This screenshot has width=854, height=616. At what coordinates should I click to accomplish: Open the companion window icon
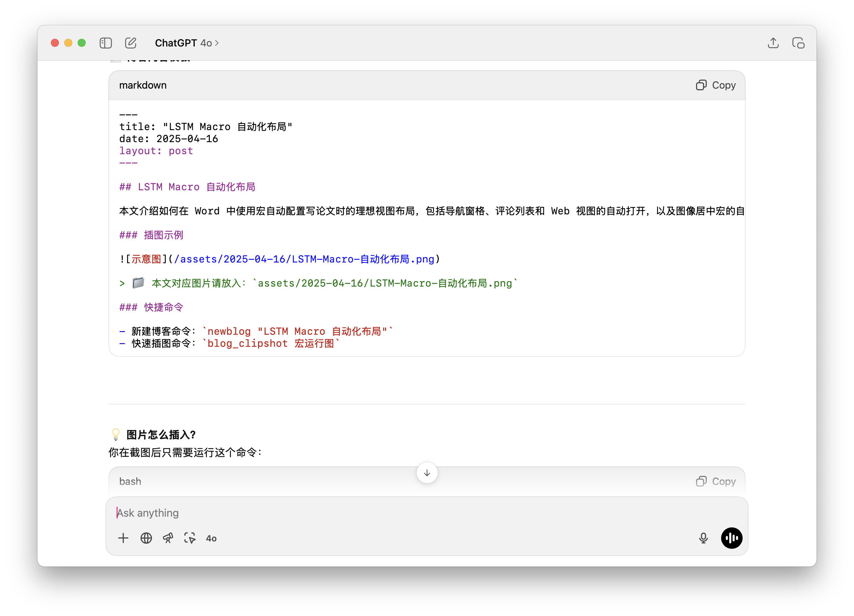pos(798,43)
